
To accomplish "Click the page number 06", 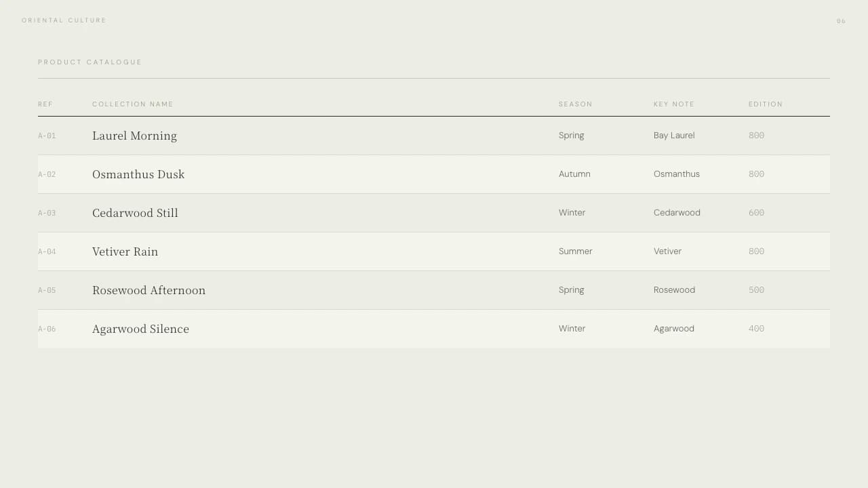I will [x=841, y=21].
